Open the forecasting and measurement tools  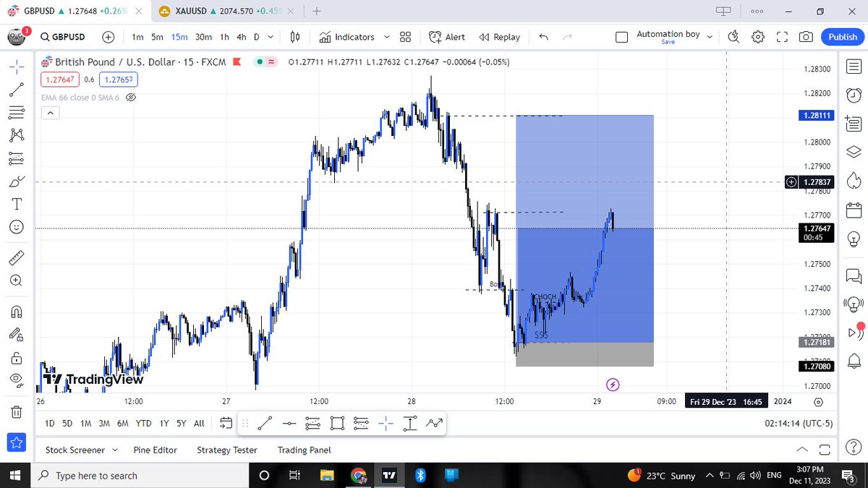tap(17, 158)
